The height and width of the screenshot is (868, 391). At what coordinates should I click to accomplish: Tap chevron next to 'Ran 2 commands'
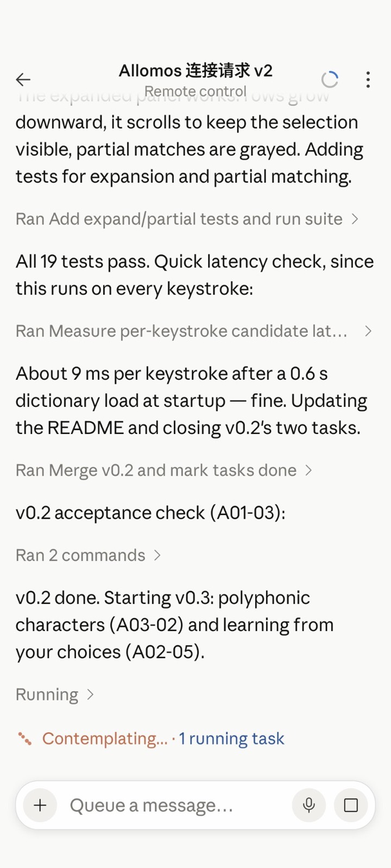point(157,555)
